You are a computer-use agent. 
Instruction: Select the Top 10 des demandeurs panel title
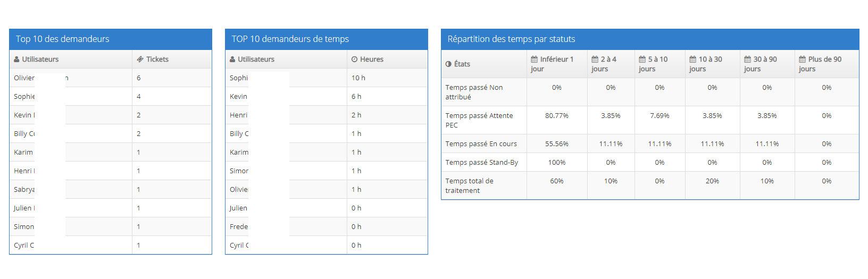(63, 39)
